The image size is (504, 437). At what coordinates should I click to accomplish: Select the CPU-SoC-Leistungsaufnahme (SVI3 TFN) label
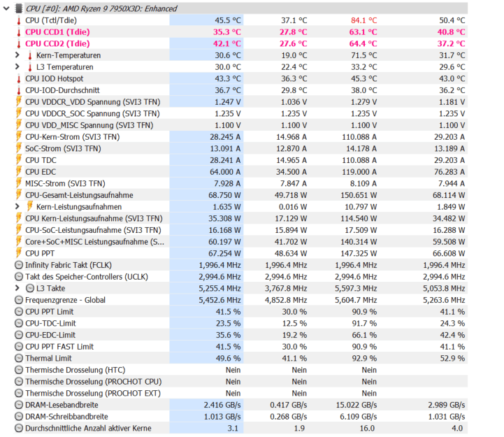93,230
